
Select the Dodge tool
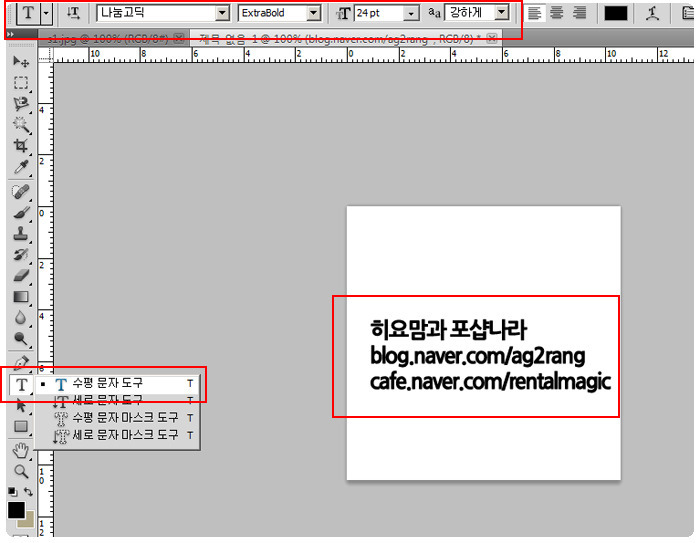click(21, 339)
